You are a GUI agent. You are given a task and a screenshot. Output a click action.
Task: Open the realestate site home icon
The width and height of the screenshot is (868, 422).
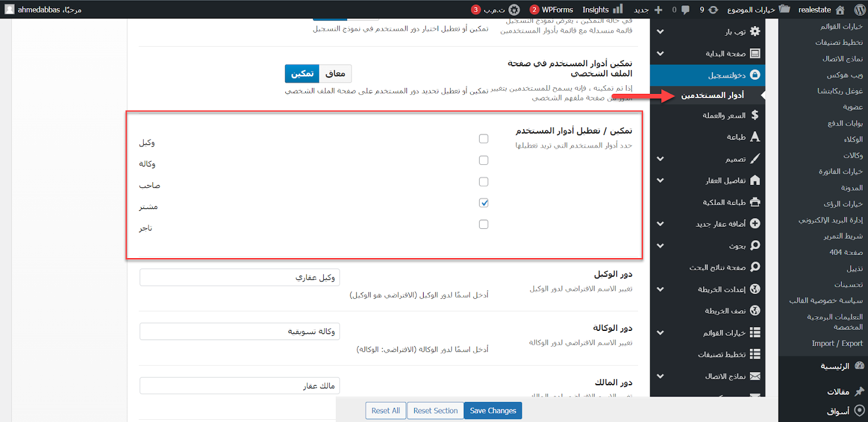(x=840, y=10)
